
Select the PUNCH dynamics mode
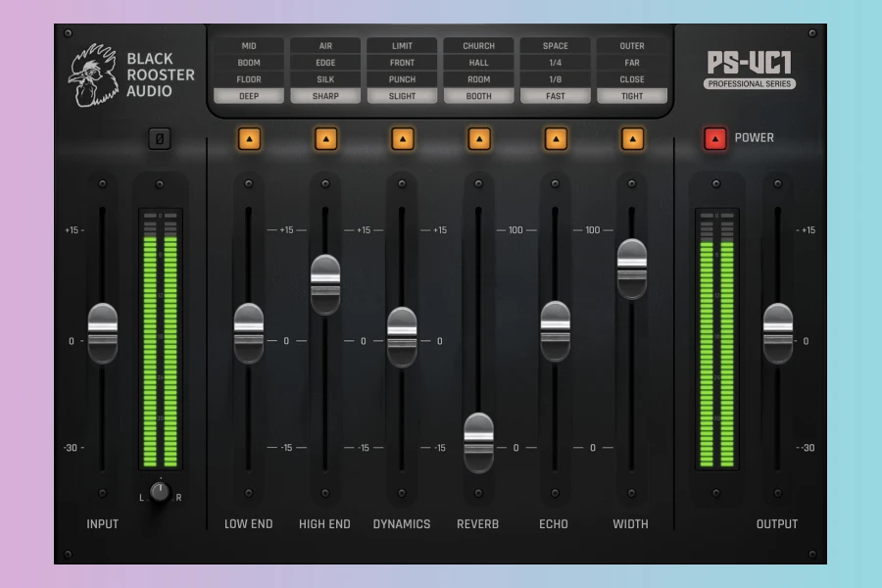click(402, 79)
